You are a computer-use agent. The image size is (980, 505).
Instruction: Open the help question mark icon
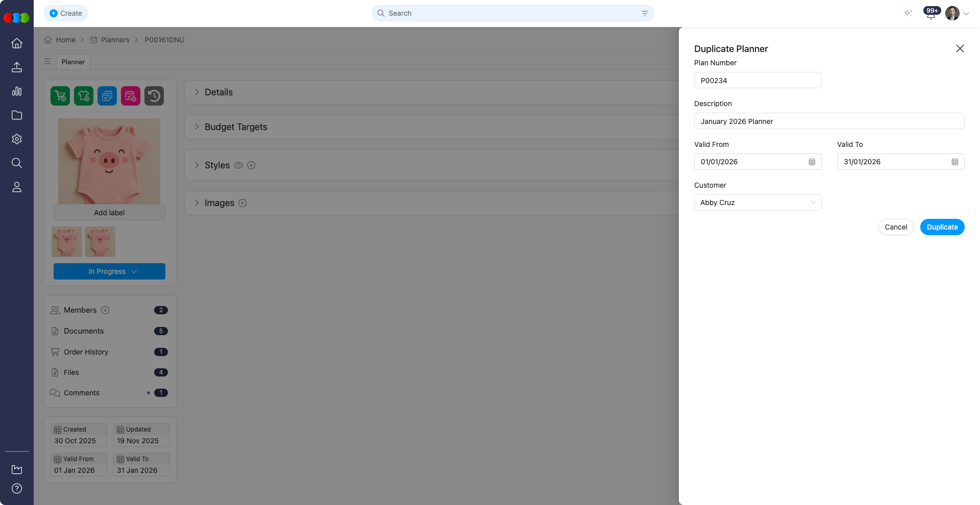17,489
